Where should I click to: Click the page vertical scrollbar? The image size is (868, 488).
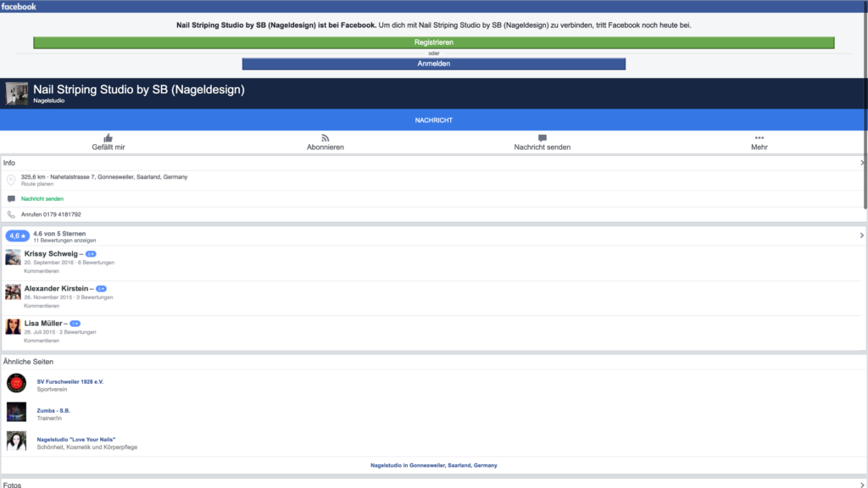click(865, 105)
